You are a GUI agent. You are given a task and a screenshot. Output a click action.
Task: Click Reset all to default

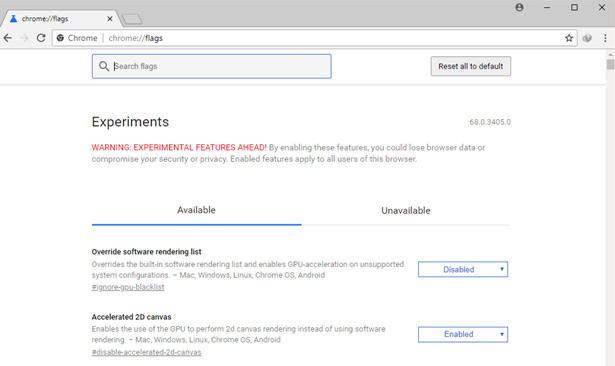(x=471, y=66)
